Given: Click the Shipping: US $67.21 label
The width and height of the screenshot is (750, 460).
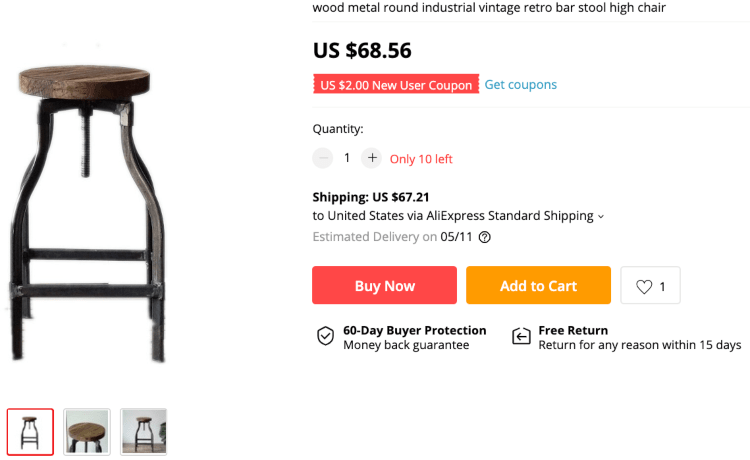Looking at the screenshot, I should coord(371,197).
